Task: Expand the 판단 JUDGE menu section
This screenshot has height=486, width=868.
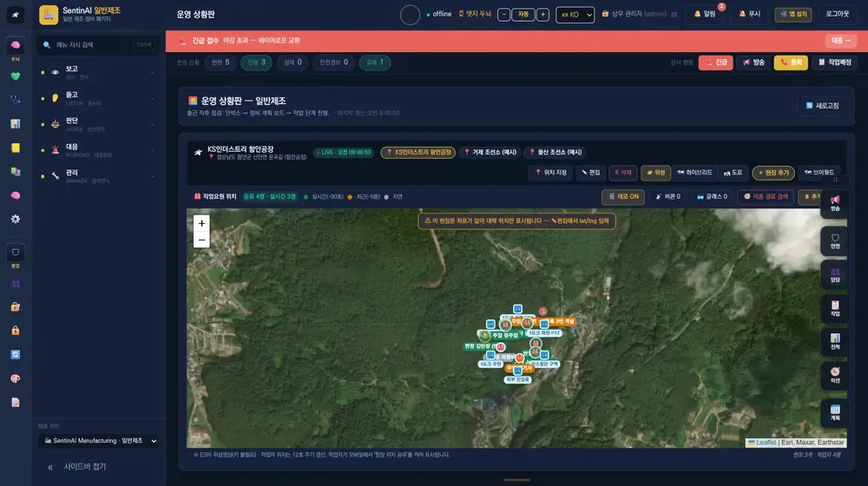Action: click(98, 124)
